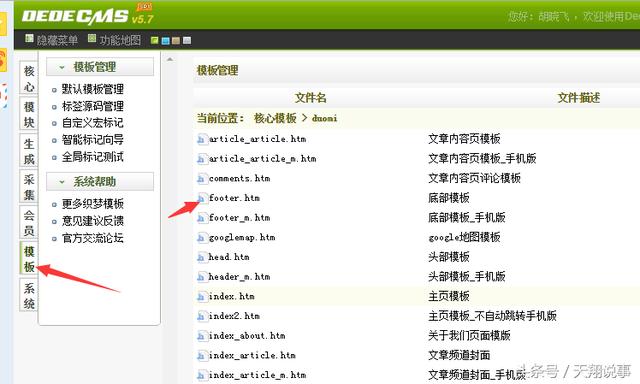This screenshot has height=384, width=640.
Task: Click the 隐藏菜单 icon in the top bar
Action: (x=29, y=39)
